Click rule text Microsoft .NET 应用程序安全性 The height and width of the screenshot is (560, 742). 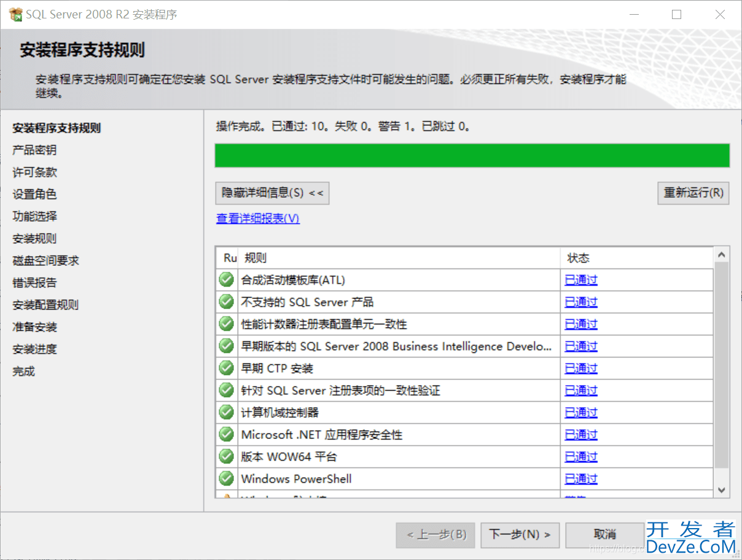pos(322,435)
